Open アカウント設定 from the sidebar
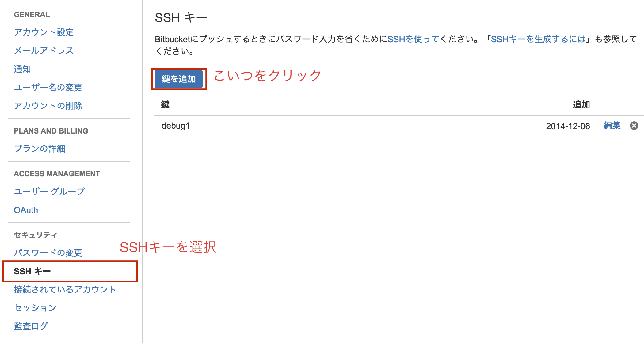Image resolution: width=644 pixels, height=343 pixels. (43, 32)
